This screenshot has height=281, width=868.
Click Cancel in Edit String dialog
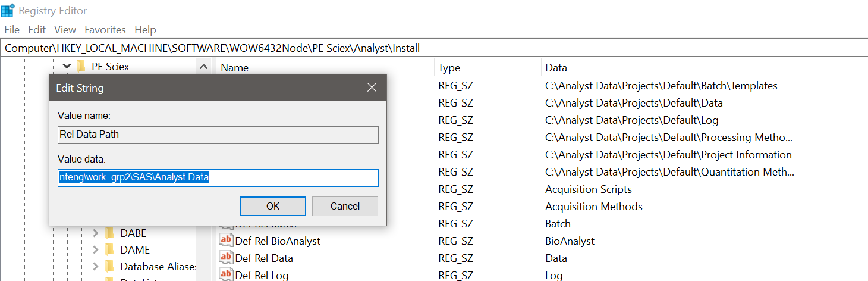pos(345,206)
